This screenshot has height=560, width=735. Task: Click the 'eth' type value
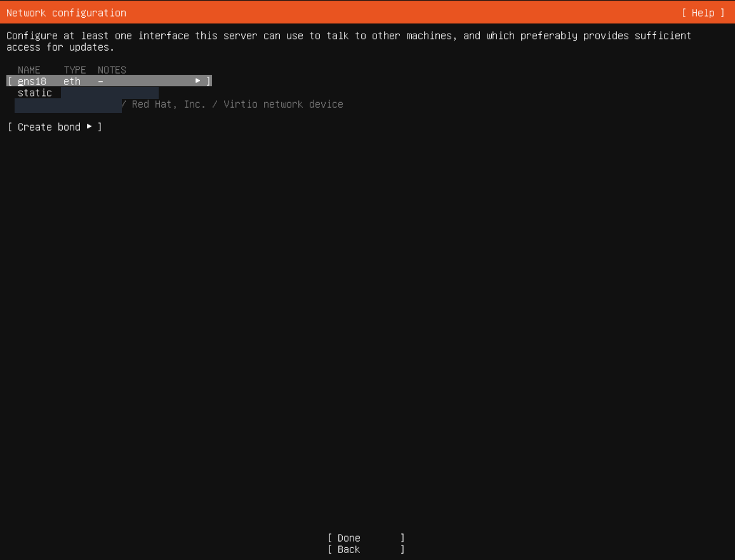[72, 81]
